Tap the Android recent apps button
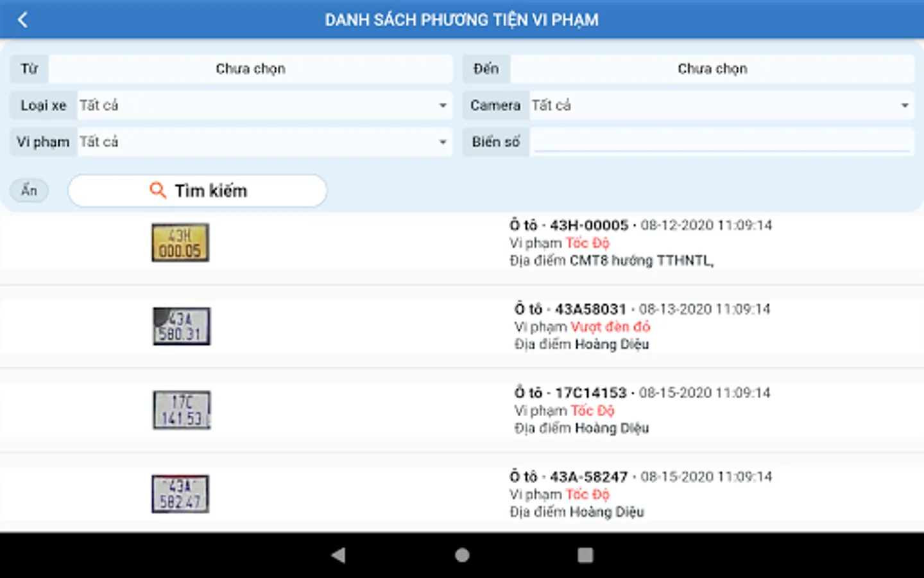The image size is (924, 578). tap(585, 555)
